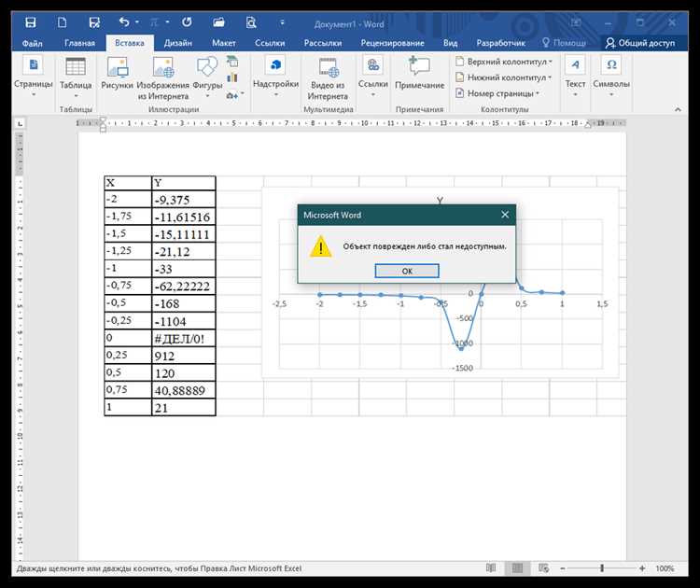Open the Надстройки dropdown
Screen dimensions: 700x588
pos(275,77)
